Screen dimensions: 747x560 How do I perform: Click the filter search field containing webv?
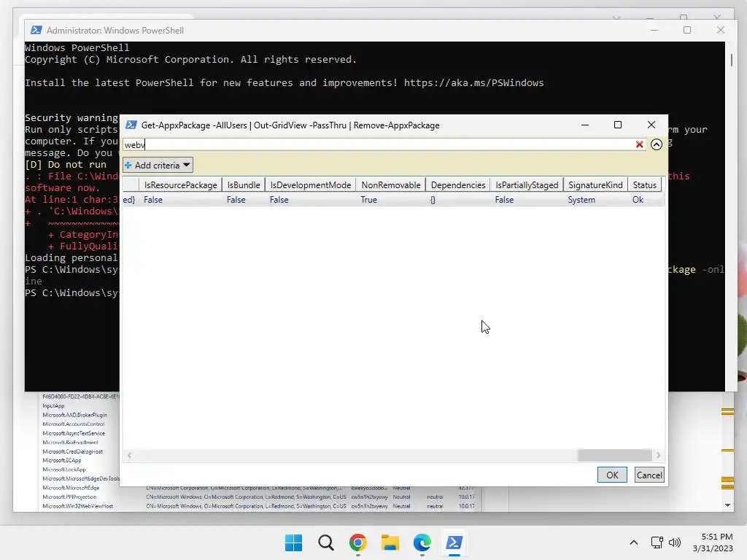tap(379, 144)
